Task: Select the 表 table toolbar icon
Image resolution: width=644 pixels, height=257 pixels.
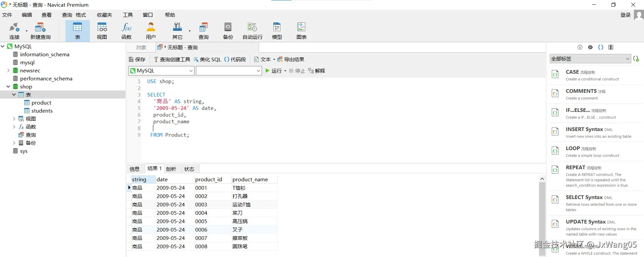Action: [x=77, y=30]
